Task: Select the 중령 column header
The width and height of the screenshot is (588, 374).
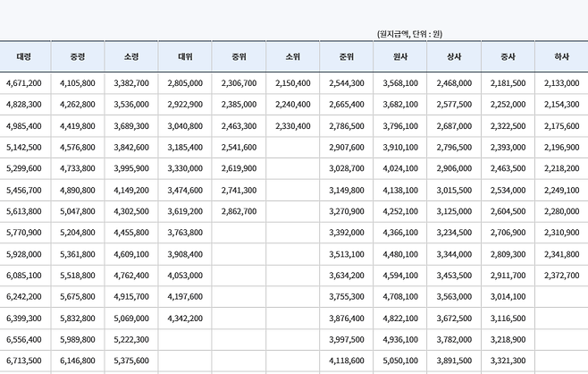Action: click(78, 55)
